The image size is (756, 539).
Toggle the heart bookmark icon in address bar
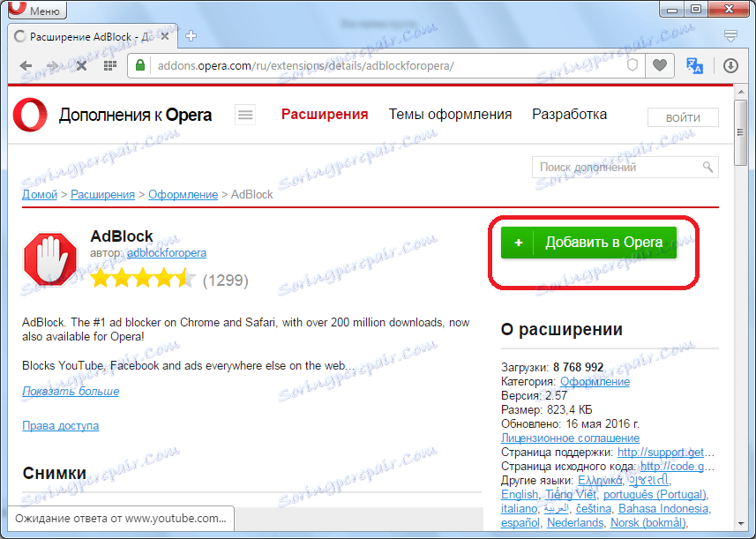pyautogui.click(x=659, y=65)
